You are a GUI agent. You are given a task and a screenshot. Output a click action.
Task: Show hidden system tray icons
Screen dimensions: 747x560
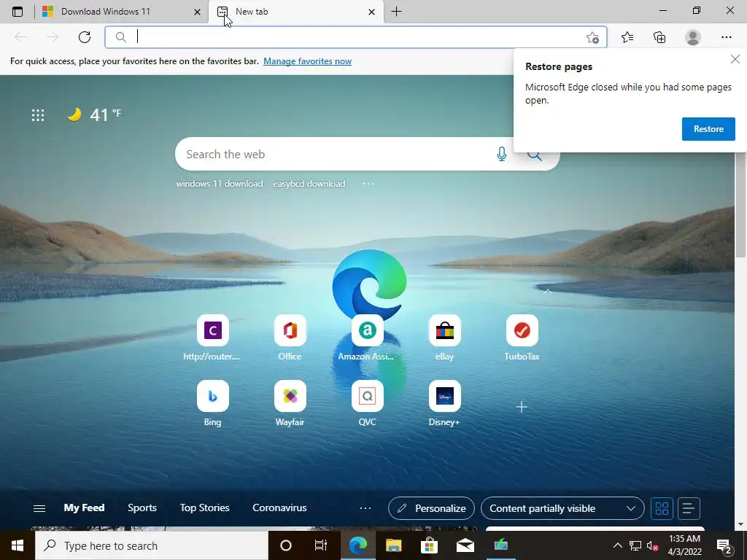click(x=617, y=545)
